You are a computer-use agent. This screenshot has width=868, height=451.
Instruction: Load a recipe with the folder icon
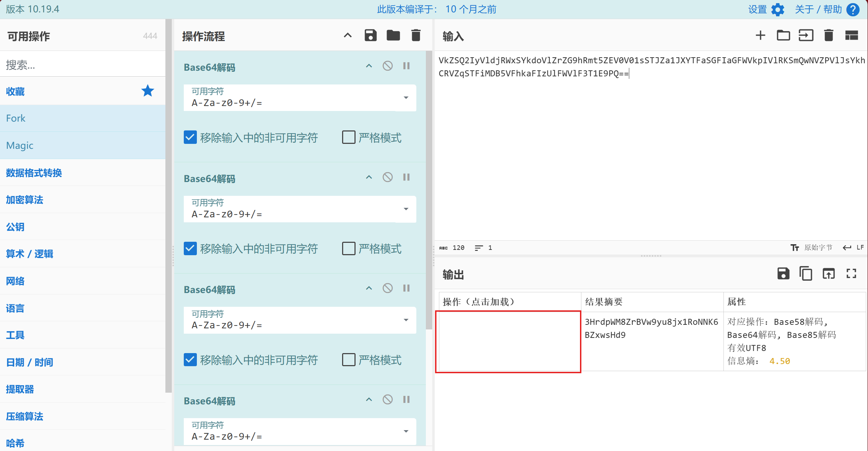point(393,36)
